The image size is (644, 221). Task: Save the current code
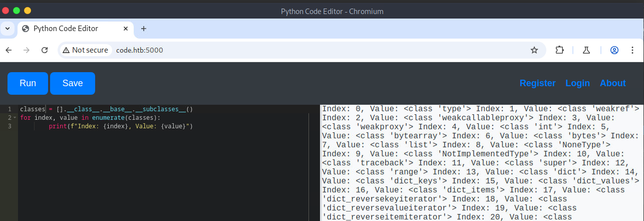[x=73, y=83]
